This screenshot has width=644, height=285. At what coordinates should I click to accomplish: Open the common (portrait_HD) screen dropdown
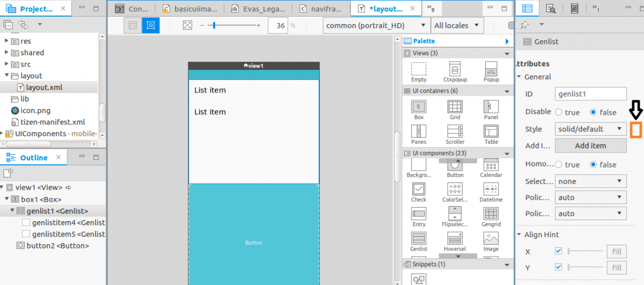click(376, 25)
